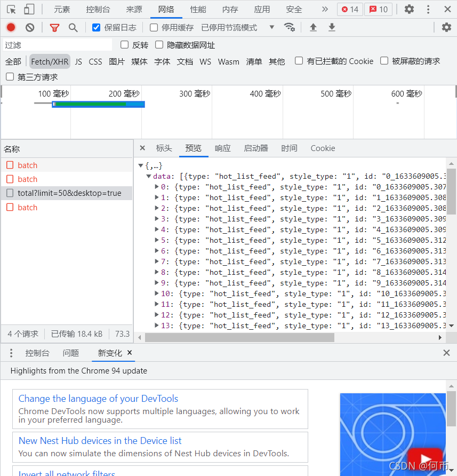Expand data item 10
This screenshot has height=476, width=457.
click(x=157, y=293)
